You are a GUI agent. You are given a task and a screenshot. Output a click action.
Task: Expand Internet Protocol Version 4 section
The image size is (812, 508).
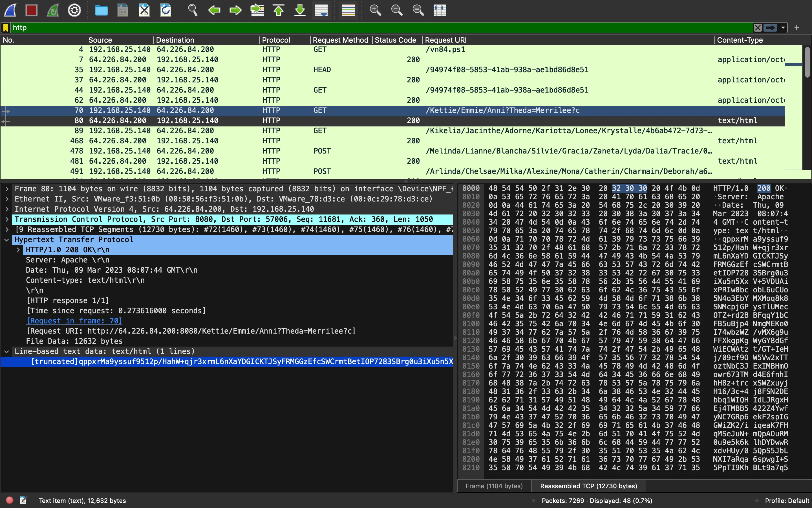point(7,209)
